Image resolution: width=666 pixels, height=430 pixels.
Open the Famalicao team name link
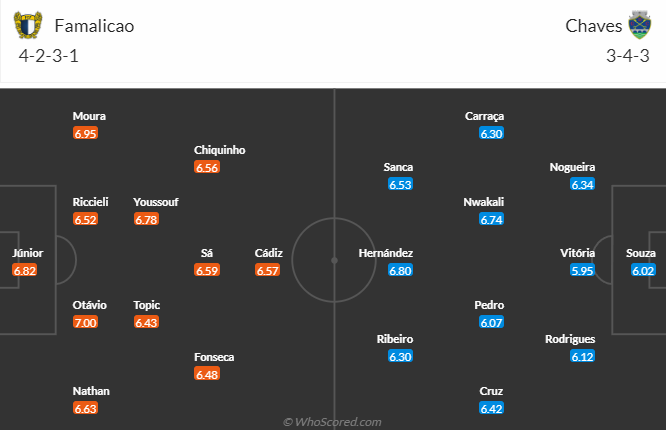(x=94, y=26)
